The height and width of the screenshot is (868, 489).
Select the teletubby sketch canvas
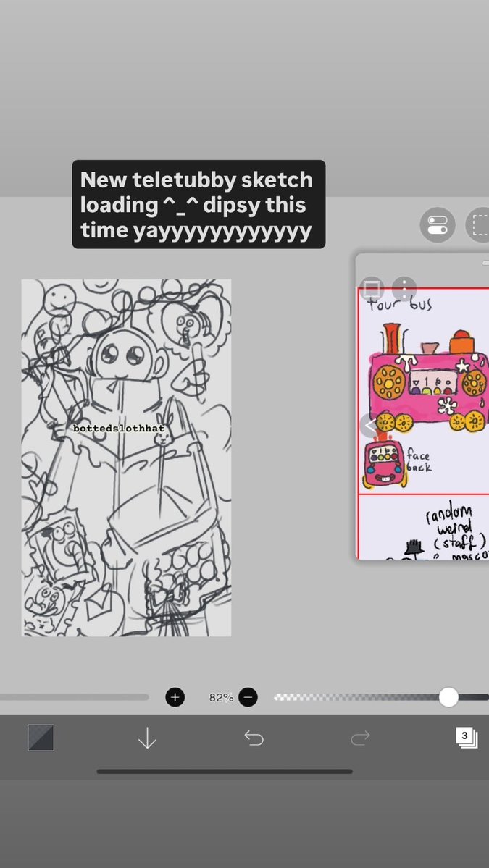pos(126,458)
